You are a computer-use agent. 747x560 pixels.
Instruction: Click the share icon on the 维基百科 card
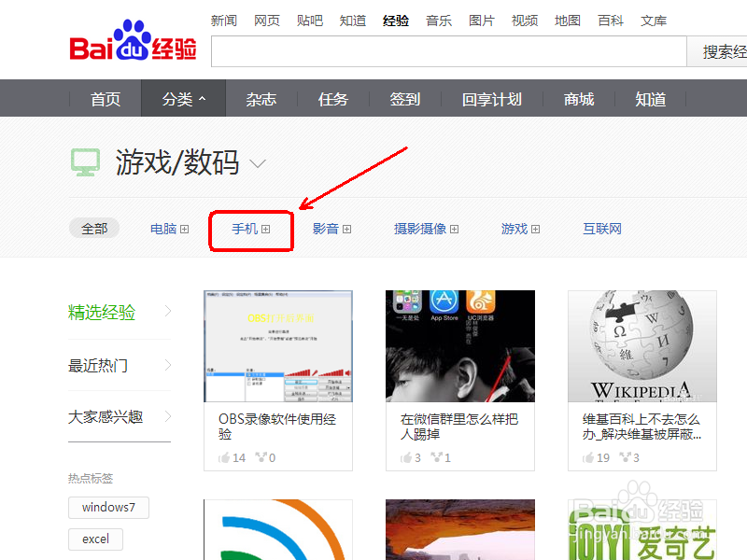click(625, 457)
